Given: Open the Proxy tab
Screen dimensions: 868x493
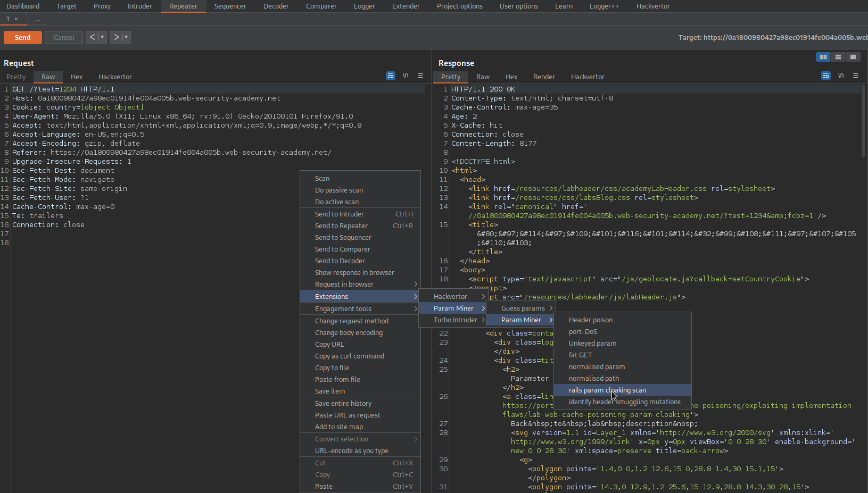Looking at the screenshot, I should (102, 6).
